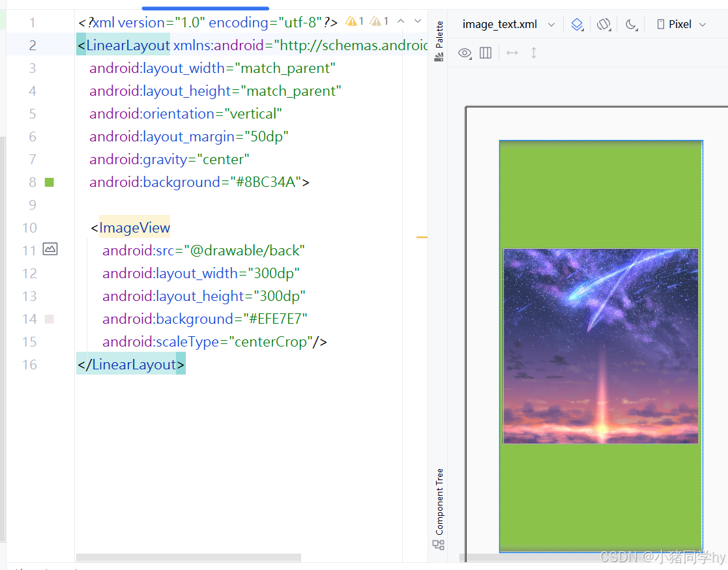The height and width of the screenshot is (570, 728).
Task: Go to next highlighted error arrow
Action: click(x=417, y=21)
